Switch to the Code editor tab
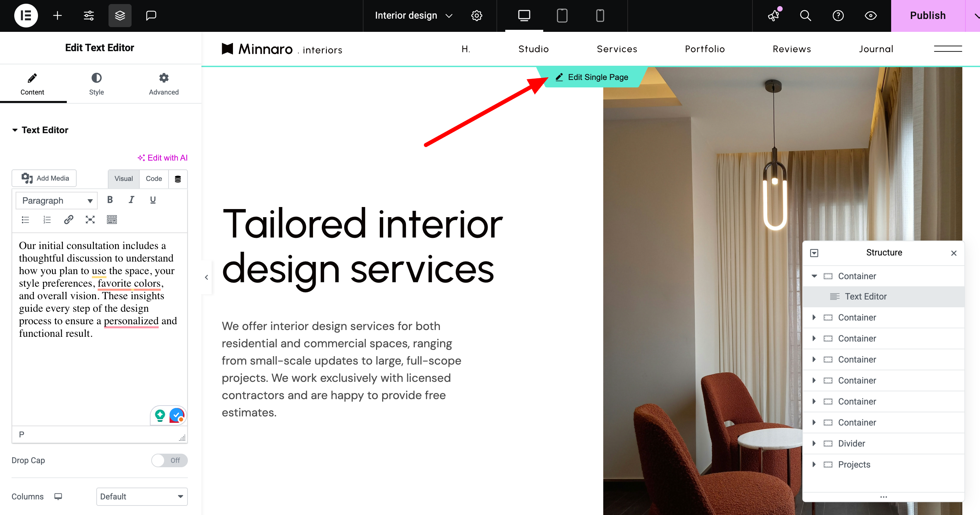Image resolution: width=980 pixels, height=515 pixels. coord(154,179)
